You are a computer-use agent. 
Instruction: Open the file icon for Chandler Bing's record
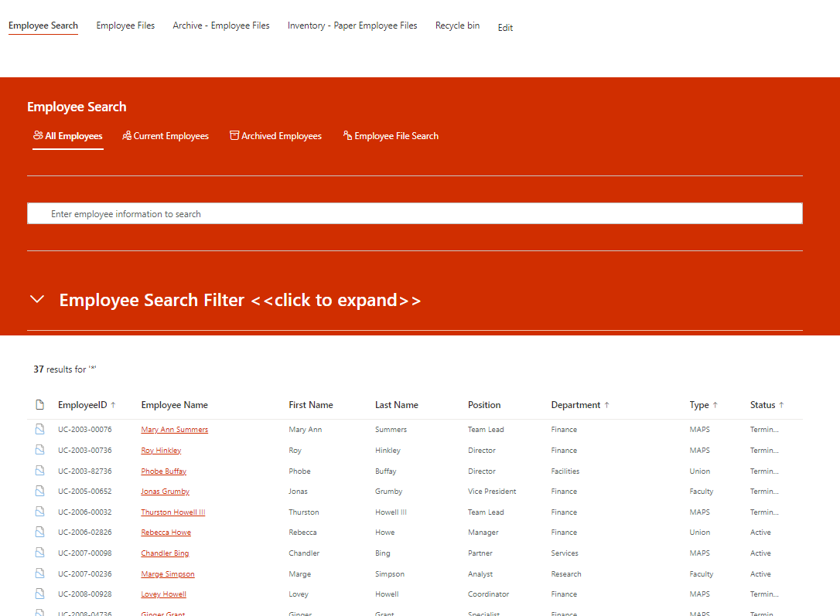point(39,553)
